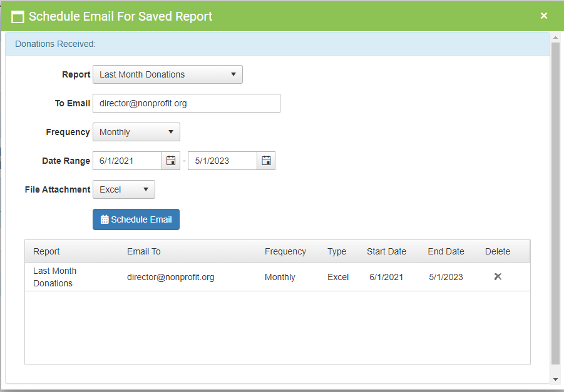
Task: Click the To Email input field
Action: 187,103
